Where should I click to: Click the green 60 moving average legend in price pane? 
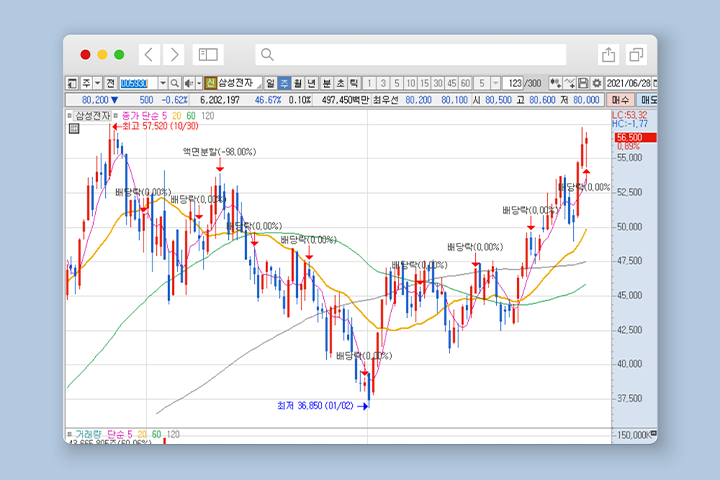(191, 116)
